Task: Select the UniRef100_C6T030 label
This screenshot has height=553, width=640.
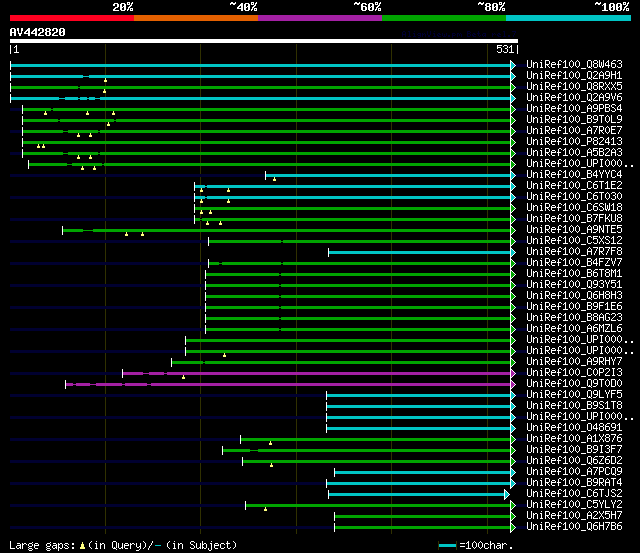Action: pos(574,197)
